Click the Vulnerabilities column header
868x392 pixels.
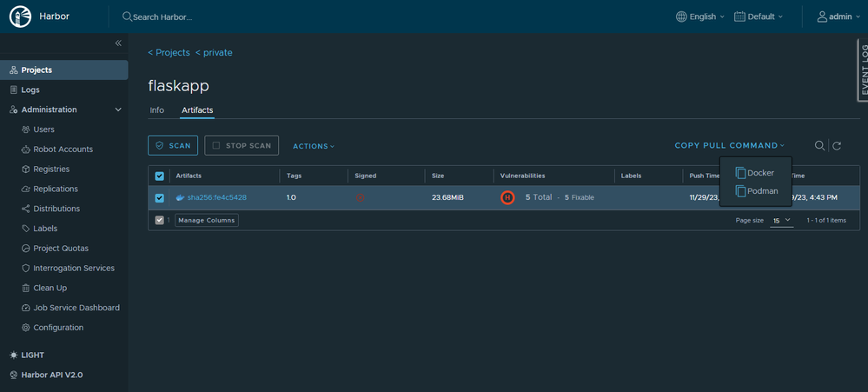tap(522, 176)
